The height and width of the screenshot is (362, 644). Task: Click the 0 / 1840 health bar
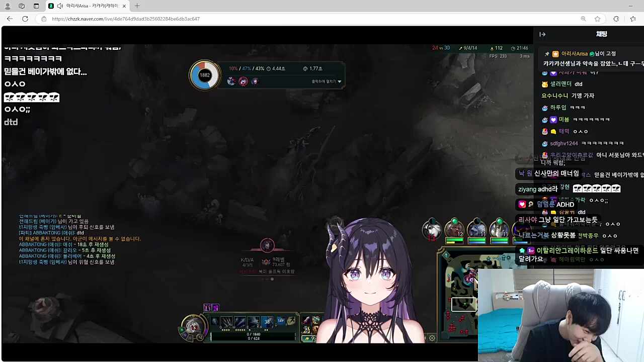pos(253,334)
